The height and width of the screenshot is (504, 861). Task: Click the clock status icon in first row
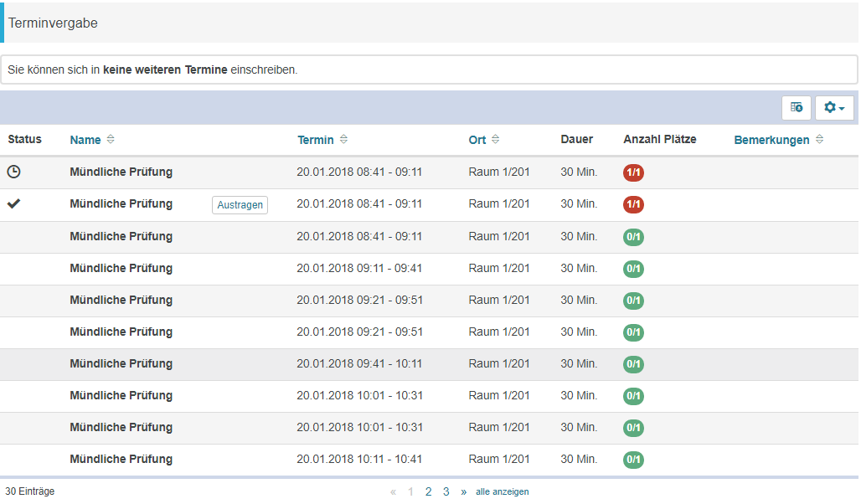tap(13, 172)
